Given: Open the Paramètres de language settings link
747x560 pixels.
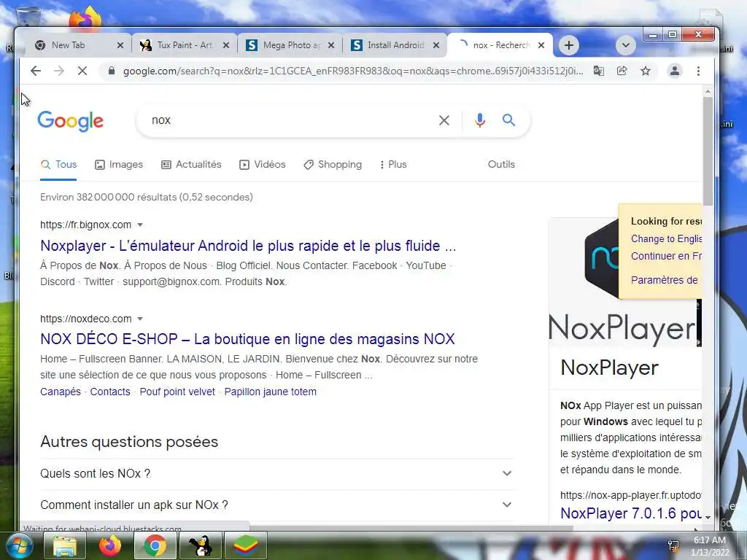Looking at the screenshot, I should pos(665,280).
